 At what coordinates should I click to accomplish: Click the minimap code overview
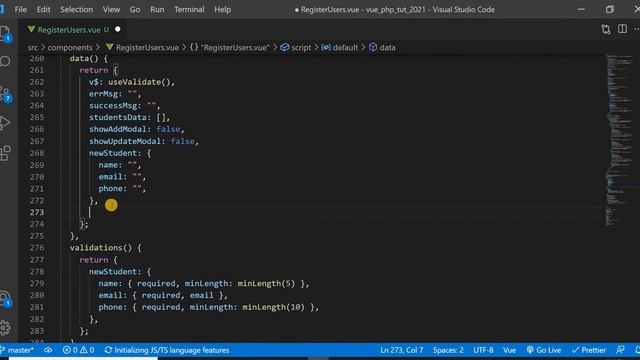pos(619,139)
